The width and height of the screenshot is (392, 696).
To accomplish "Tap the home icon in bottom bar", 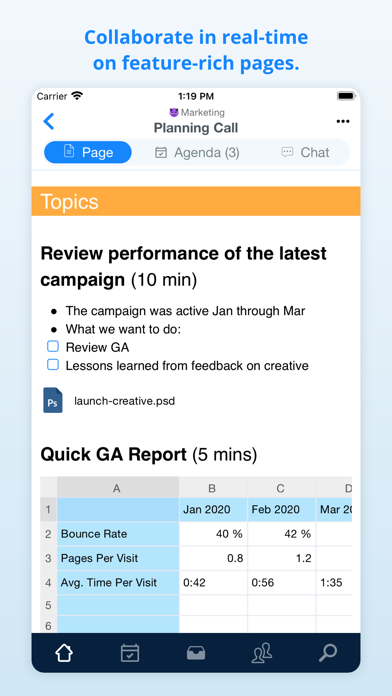I will (x=64, y=653).
